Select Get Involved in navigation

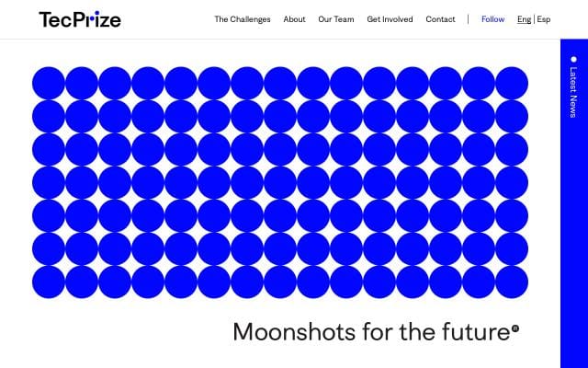pos(390,19)
